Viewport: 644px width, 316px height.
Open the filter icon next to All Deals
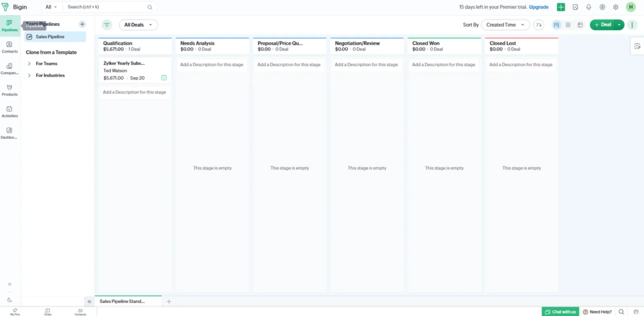coord(107,25)
